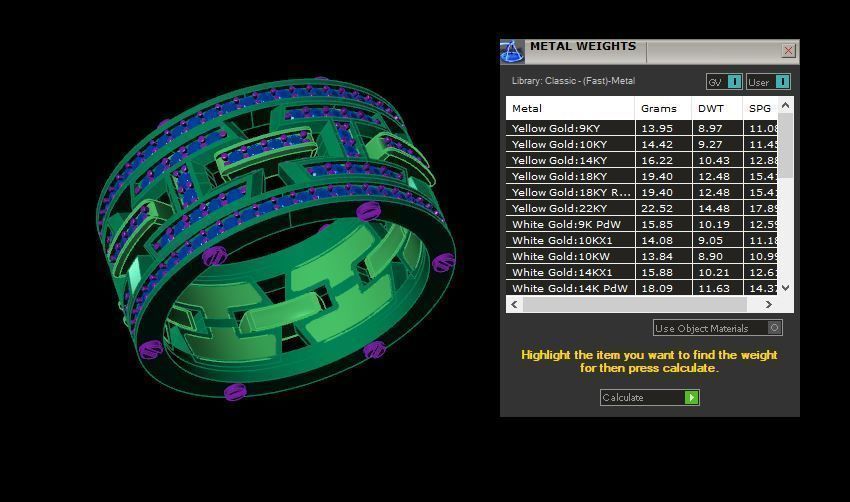Click the green ring model in viewport
The image size is (850, 502).
pos(275,239)
